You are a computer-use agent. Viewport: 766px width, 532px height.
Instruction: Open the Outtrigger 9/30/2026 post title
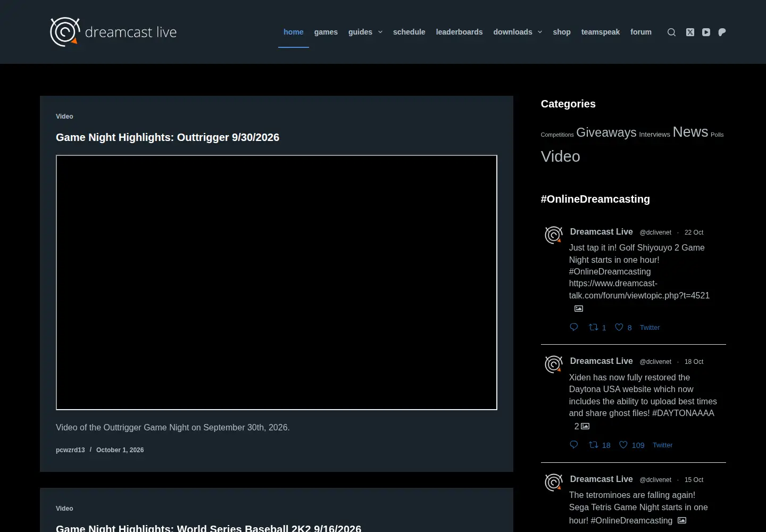(168, 137)
